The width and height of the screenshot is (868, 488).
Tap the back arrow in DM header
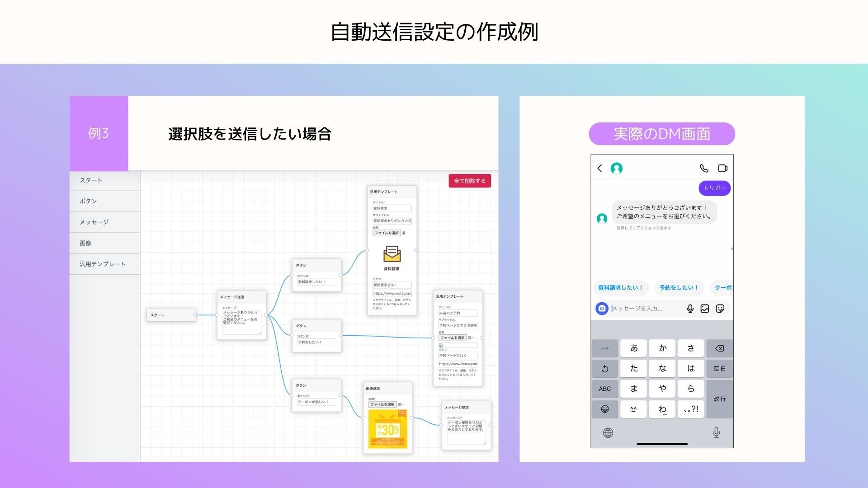click(x=599, y=168)
